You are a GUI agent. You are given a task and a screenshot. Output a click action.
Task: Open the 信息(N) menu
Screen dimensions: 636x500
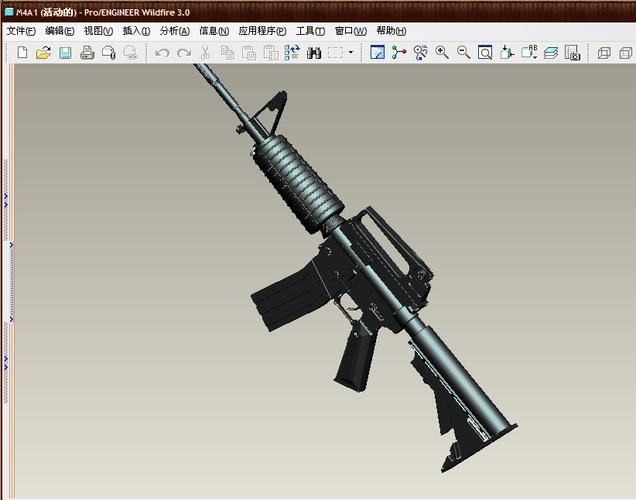click(x=214, y=31)
